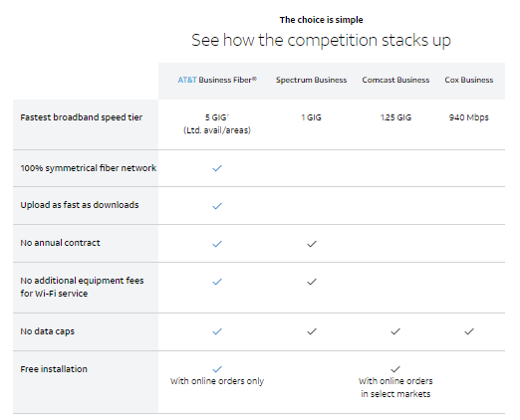The image size is (520, 420).
Task: Click the Fastest broadband speed tier row label
Action: click(x=82, y=117)
